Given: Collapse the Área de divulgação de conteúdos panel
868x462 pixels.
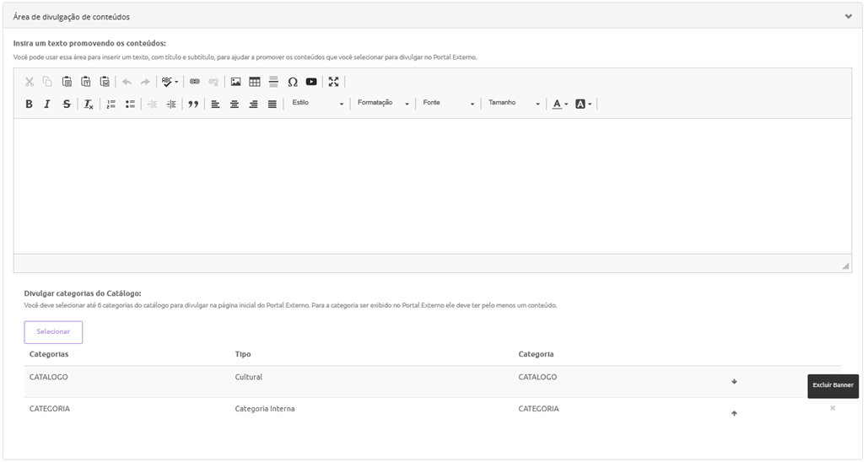Looking at the screenshot, I should [848, 16].
